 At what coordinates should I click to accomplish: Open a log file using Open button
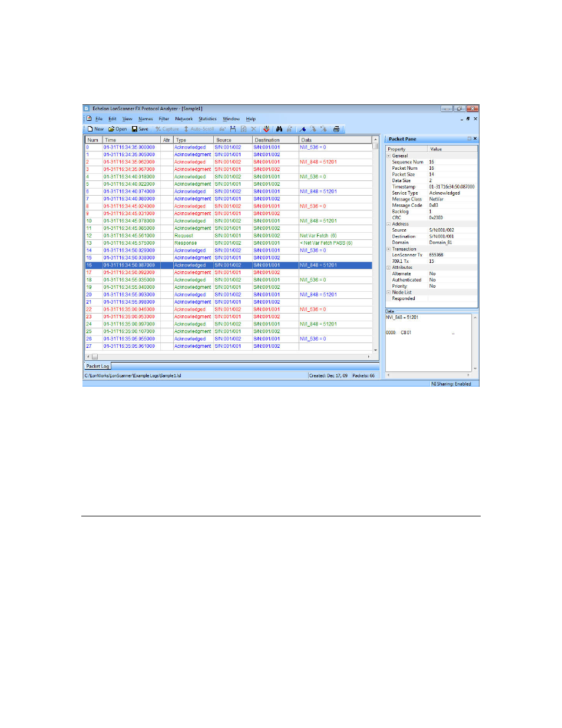point(117,129)
